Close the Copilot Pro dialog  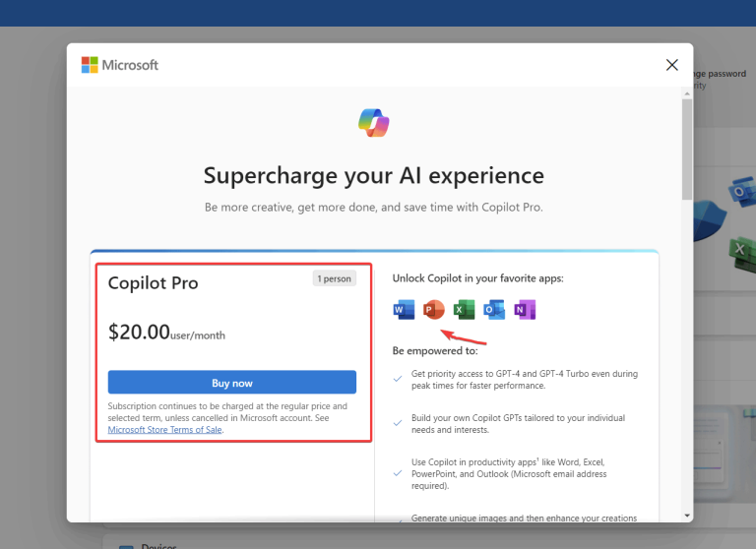pyautogui.click(x=671, y=65)
